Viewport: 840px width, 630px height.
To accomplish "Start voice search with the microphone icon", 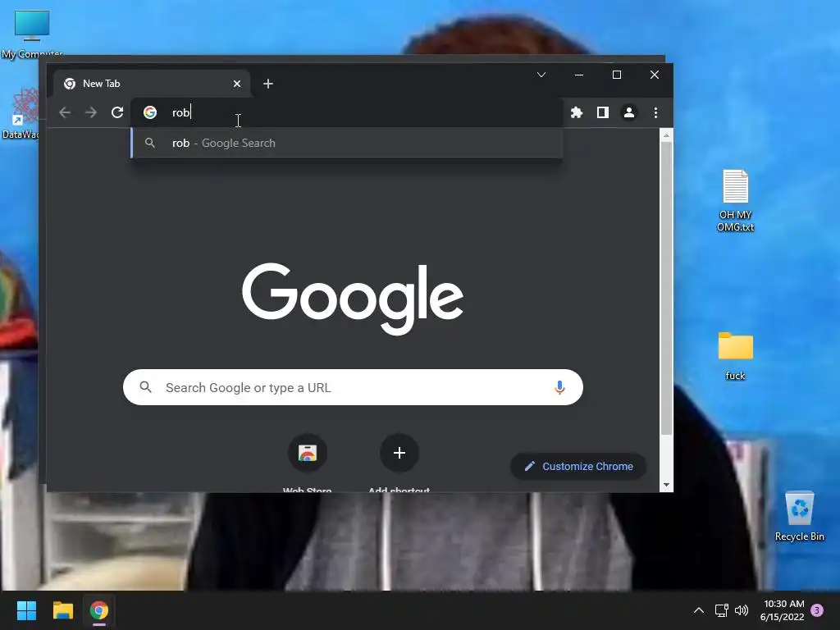I will point(559,387).
